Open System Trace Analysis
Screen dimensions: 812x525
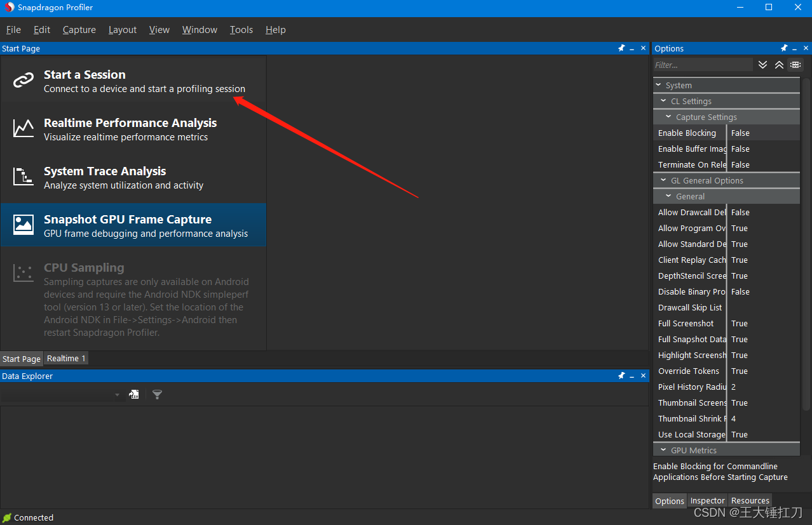133,177
